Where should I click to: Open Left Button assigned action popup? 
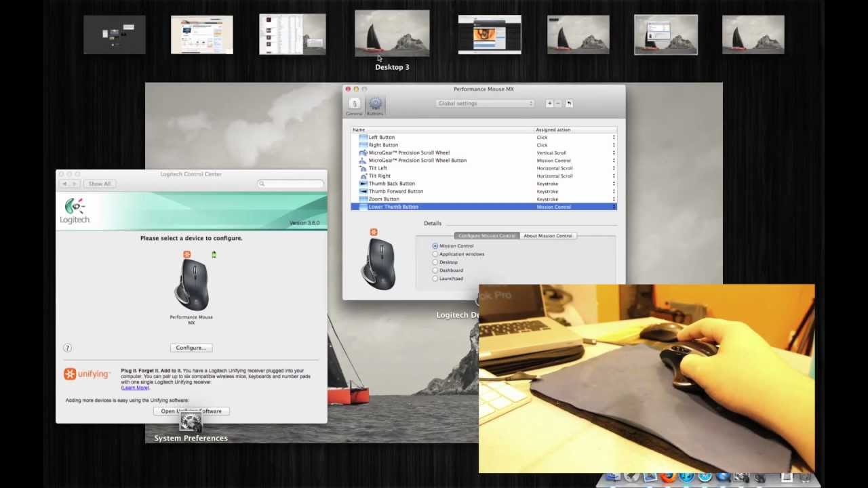coord(614,137)
